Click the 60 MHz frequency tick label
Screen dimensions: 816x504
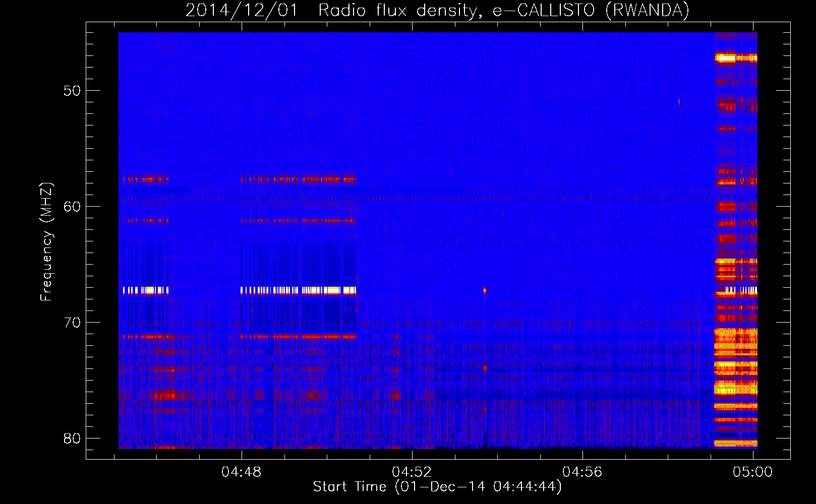72,207
